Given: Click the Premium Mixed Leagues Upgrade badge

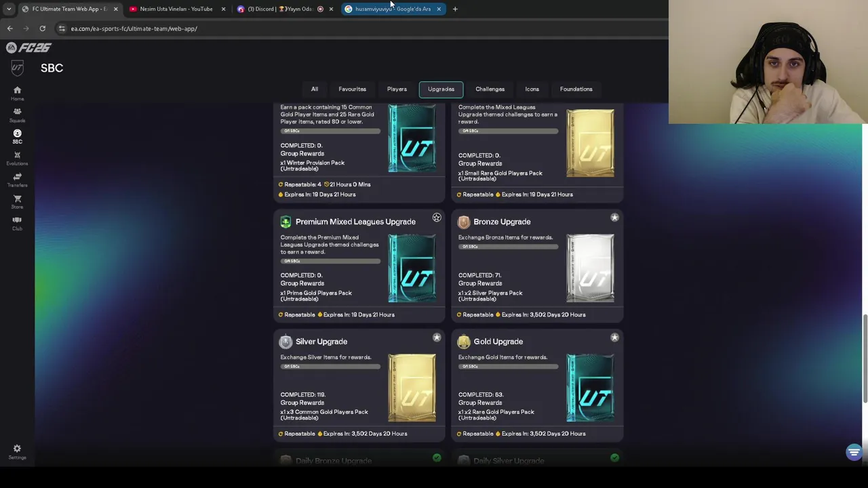Looking at the screenshot, I should pyautogui.click(x=285, y=222).
